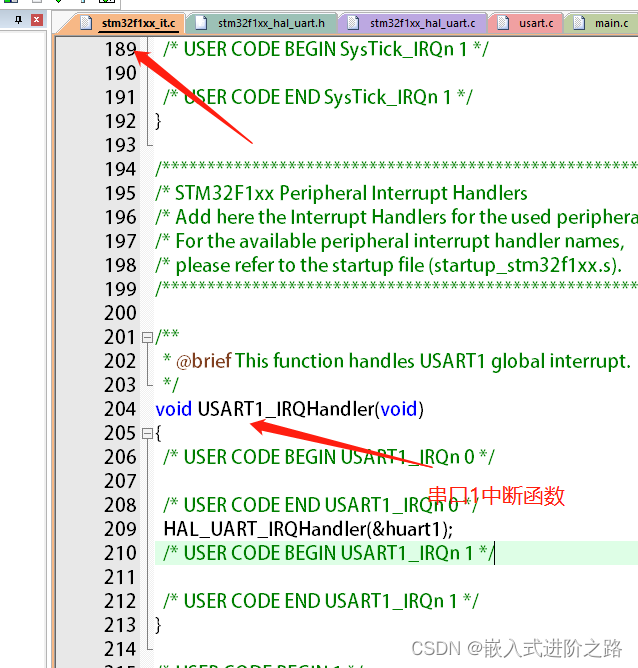Click the 'USER CODE END SysTick_IRQn 1' comment
This screenshot has height=668, width=638.
point(318,98)
